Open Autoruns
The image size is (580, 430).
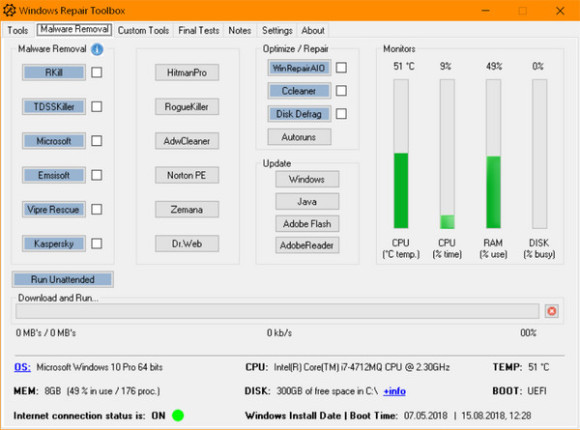tap(299, 137)
